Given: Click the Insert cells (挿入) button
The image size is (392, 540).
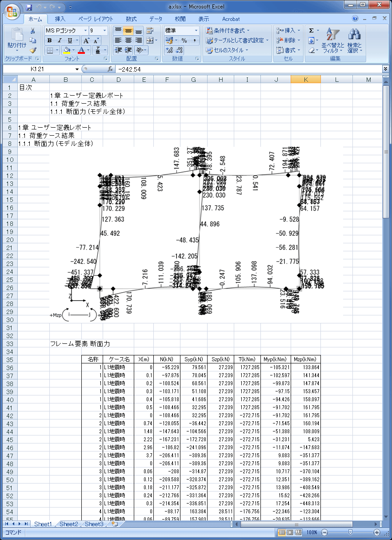Looking at the screenshot, I should tap(288, 31).
